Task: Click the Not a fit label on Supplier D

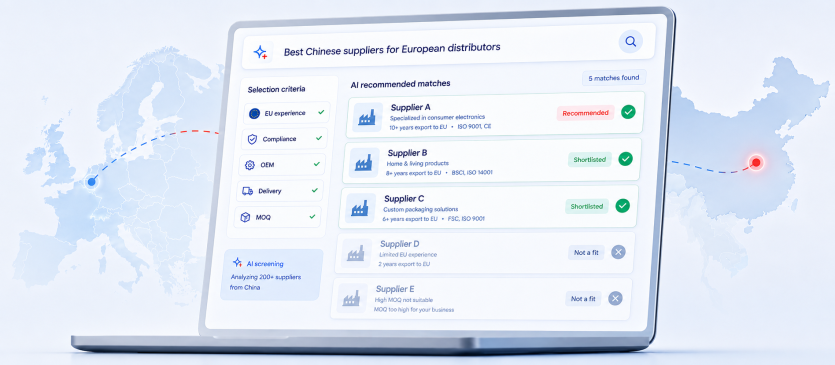Action: pos(586,253)
